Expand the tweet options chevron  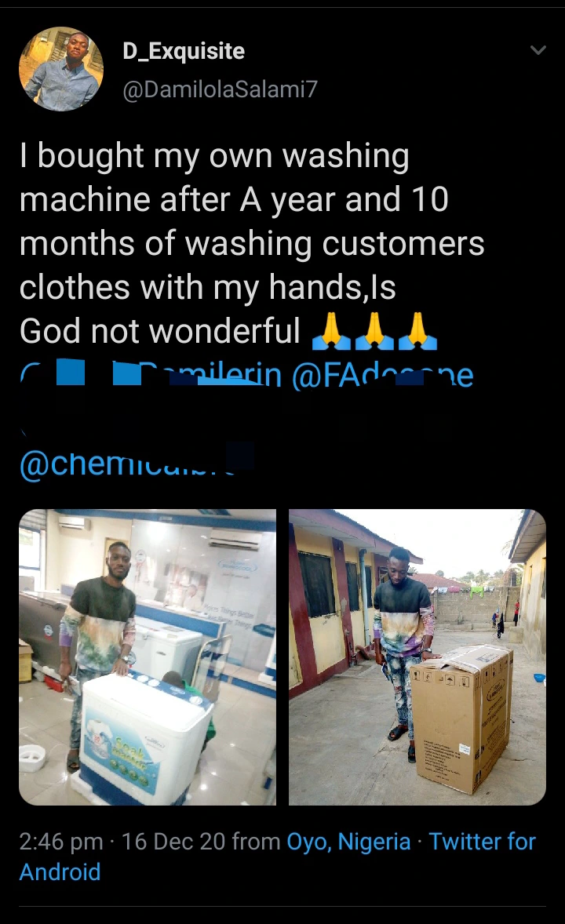[x=538, y=50]
